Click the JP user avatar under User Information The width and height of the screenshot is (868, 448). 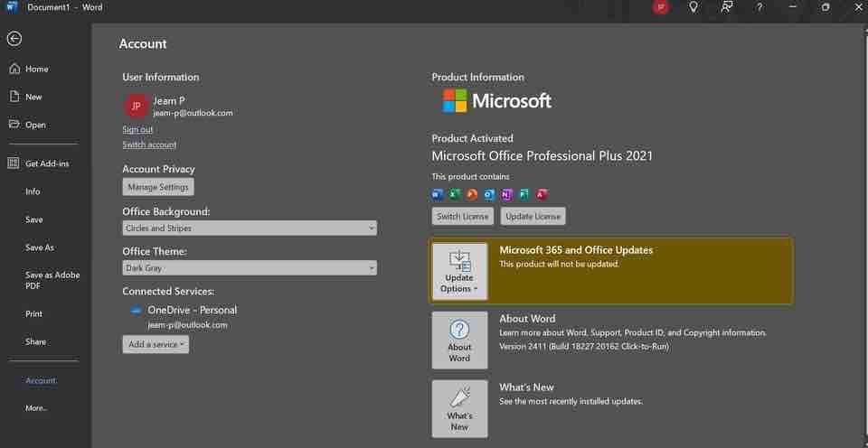136,107
